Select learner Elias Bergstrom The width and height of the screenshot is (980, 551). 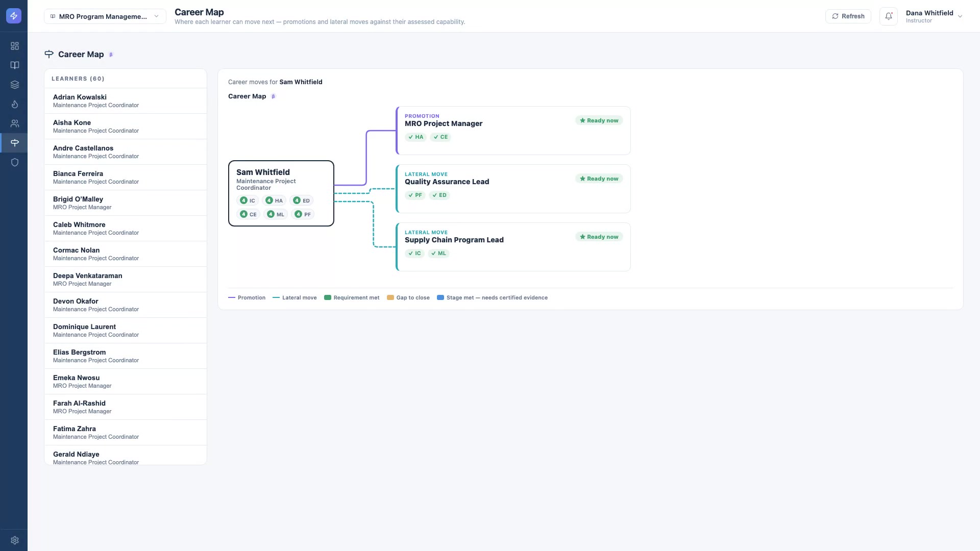[126, 356]
